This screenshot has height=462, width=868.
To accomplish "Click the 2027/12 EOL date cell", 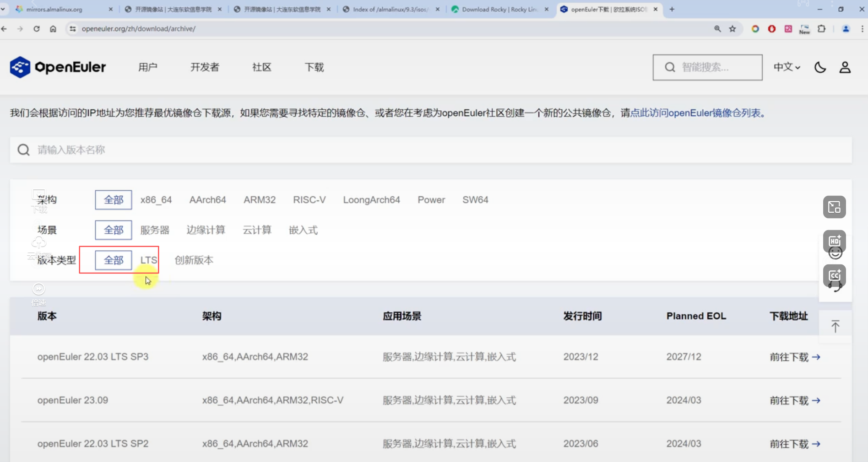I will coord(684,357).
